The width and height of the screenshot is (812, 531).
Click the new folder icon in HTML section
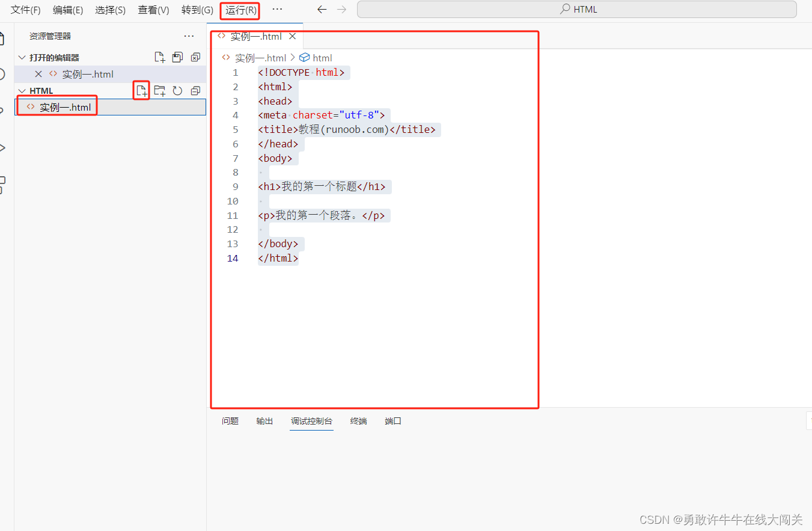coord(159,91)
